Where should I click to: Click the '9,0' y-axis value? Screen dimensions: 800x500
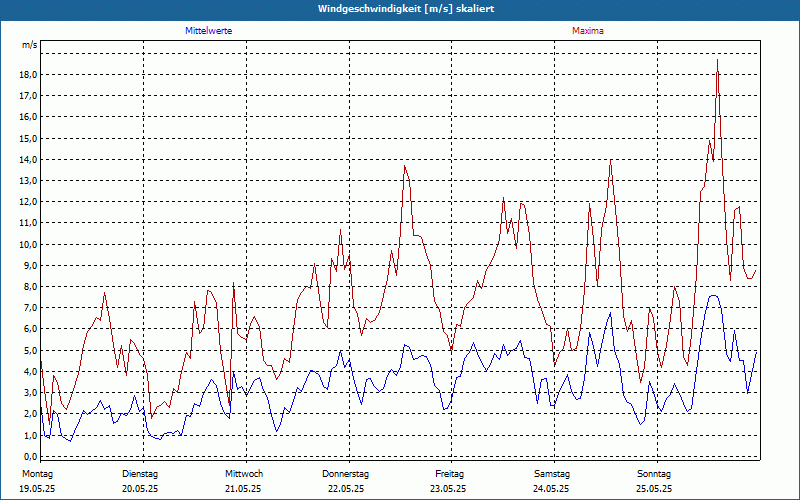pos(30,265)
